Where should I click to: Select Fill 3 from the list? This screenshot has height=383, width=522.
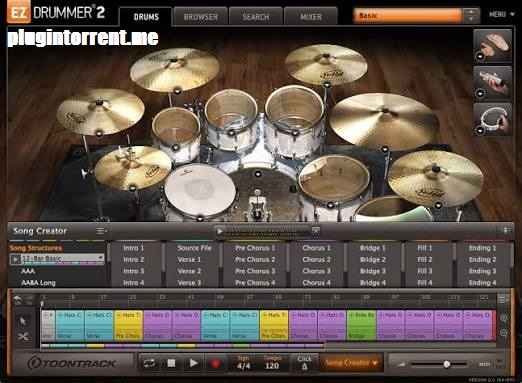[424, 271]
